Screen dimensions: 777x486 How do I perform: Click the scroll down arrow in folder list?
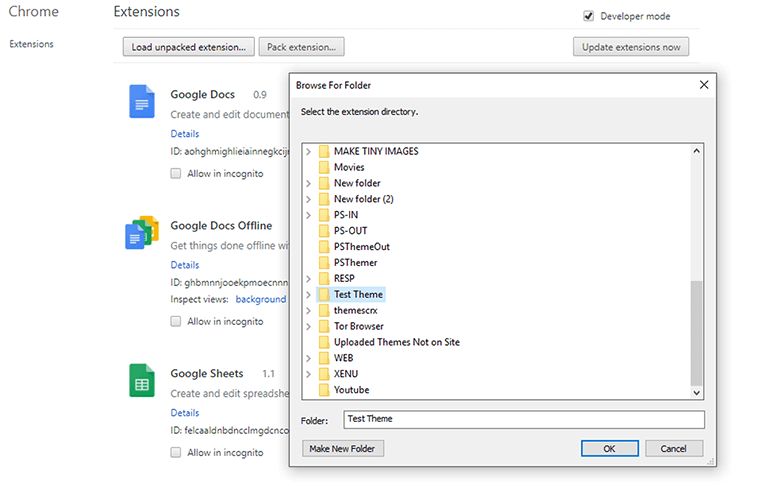(696, 392)
